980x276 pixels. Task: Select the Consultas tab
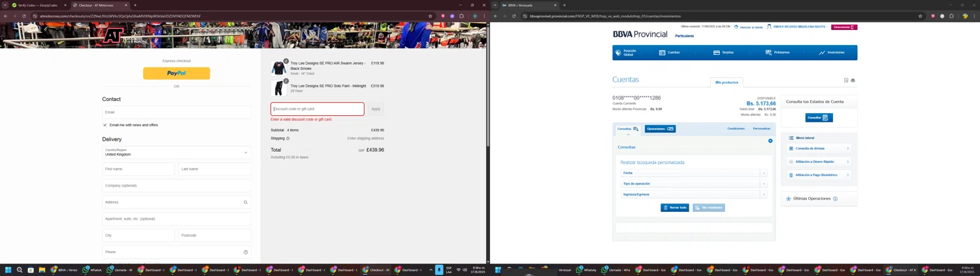point(628,129)
